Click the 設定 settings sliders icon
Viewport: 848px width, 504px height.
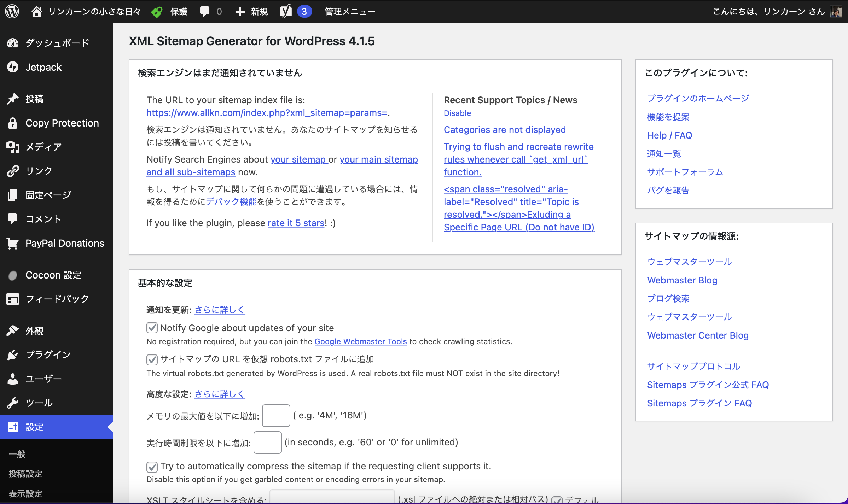[x=13, y=427]
